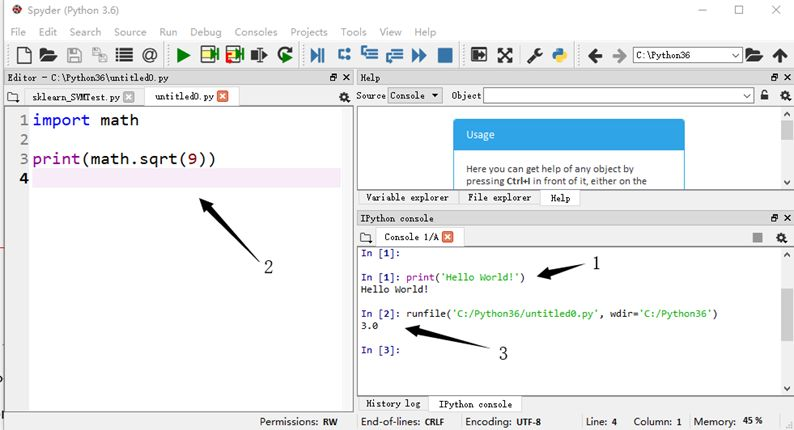Close the Console 1/A tab
Screen dimensions: 794x430
448,237
